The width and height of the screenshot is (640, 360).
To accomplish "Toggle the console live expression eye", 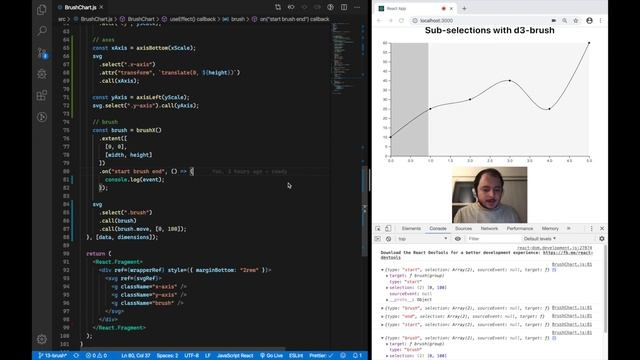I will 458,239.
